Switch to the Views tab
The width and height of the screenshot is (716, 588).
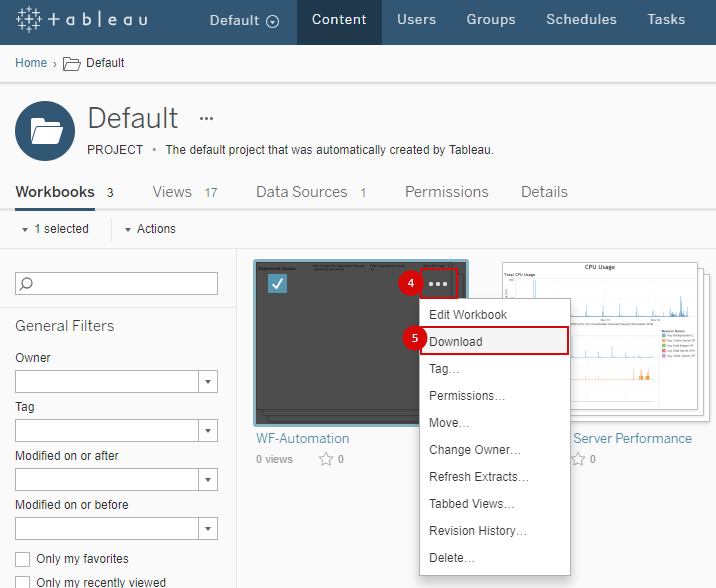[172, 192]
